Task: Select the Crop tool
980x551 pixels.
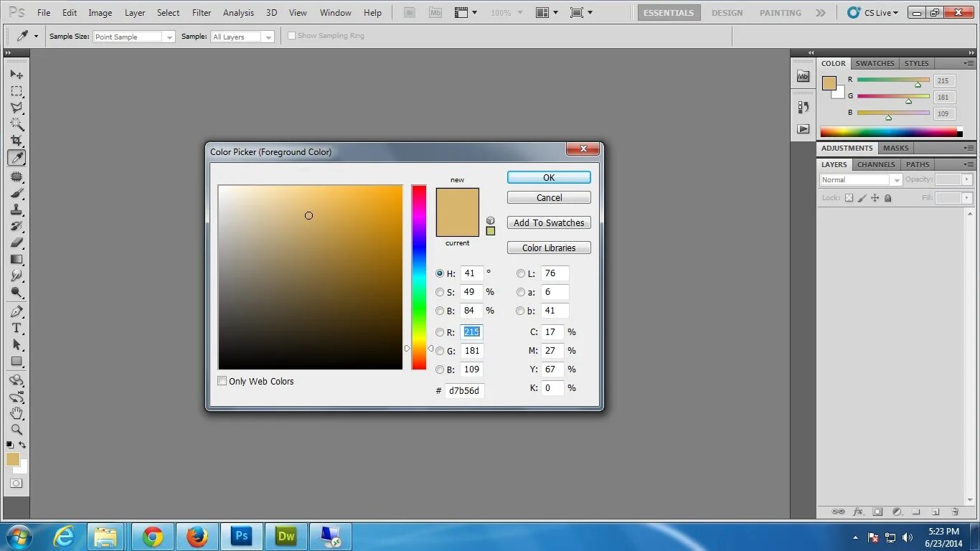Action: coord(17,141)
